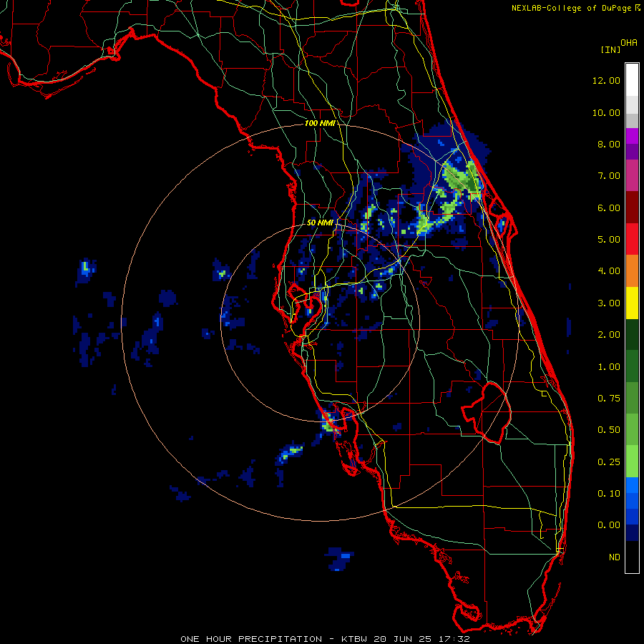Click the 0.00 legend value
The width and height of the screenshot is (644, 644).
point(609,525)
